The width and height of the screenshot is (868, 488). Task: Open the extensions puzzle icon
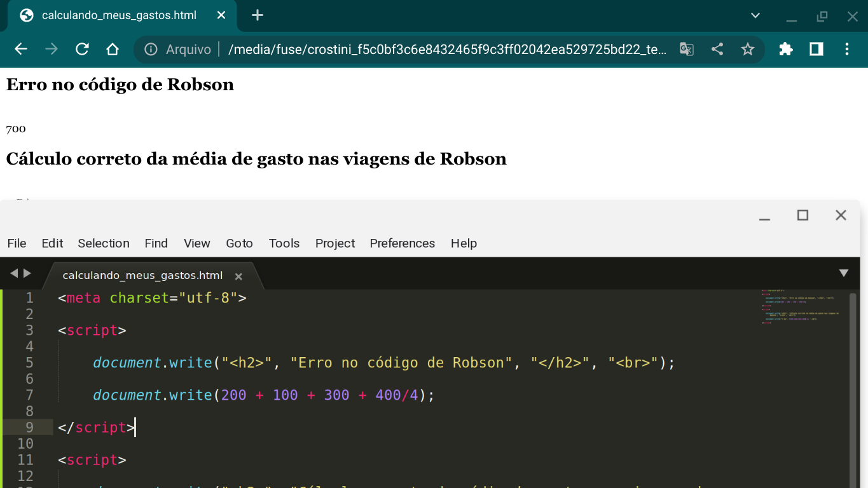(x=786, y=49)
